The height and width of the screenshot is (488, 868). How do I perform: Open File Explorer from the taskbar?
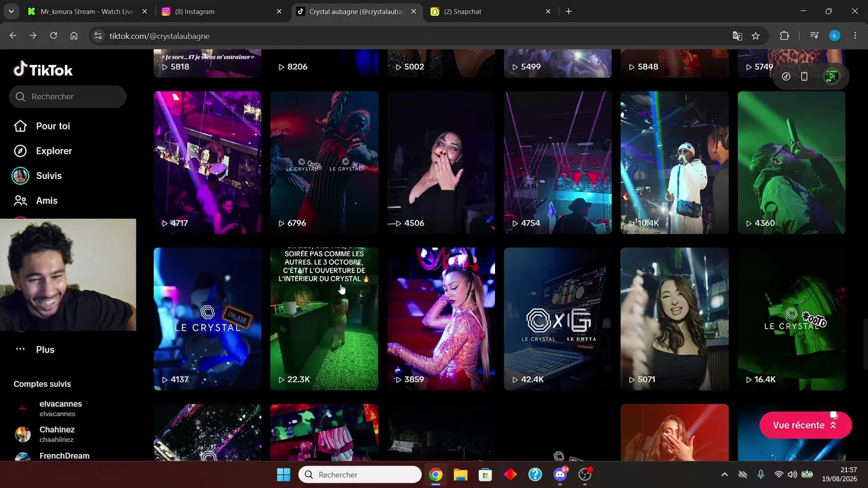(x=460, y=474)
